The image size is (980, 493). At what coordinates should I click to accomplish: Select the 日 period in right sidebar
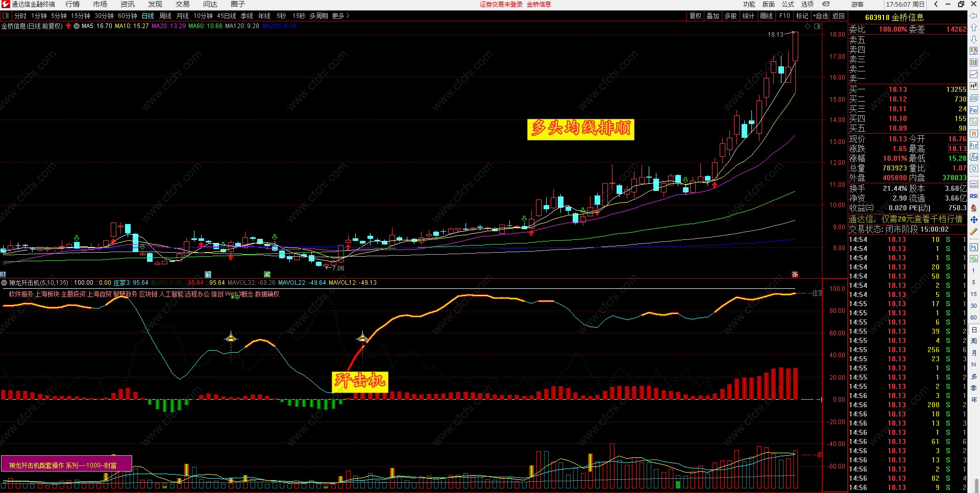pos(974,330)
